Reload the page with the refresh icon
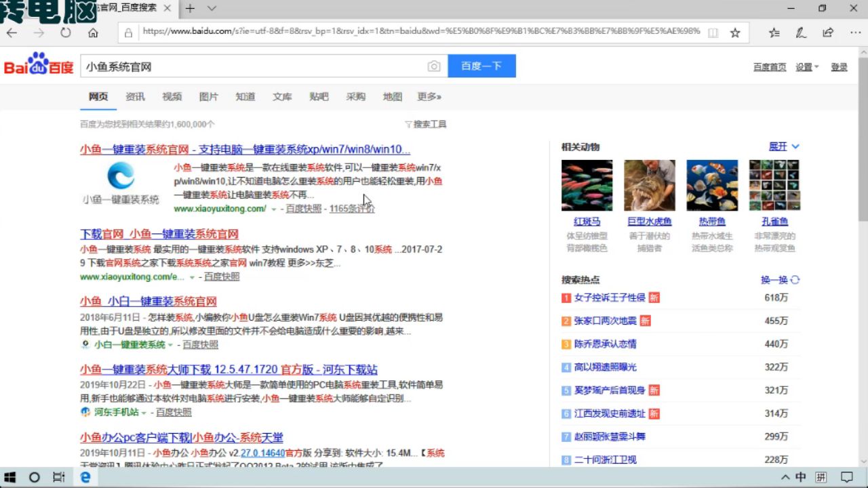The width and height of the screenshot is (868, 488). coord(66,33)
